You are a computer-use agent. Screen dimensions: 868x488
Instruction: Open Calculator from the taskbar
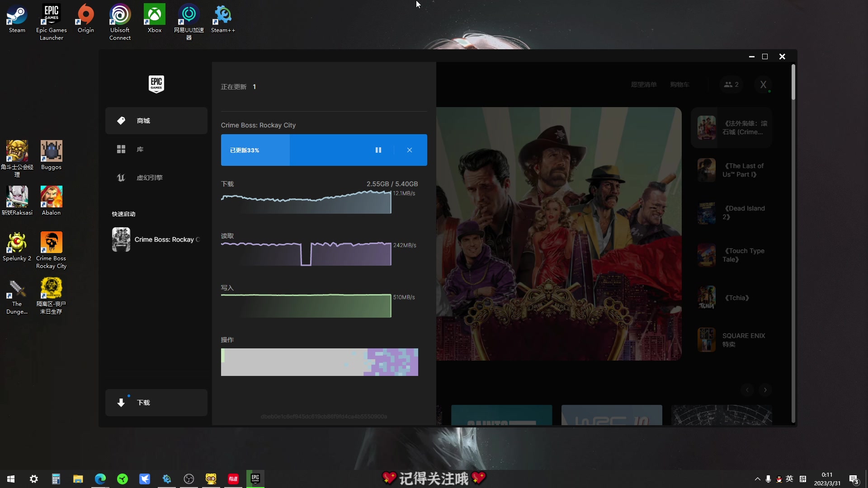point(56,479)
